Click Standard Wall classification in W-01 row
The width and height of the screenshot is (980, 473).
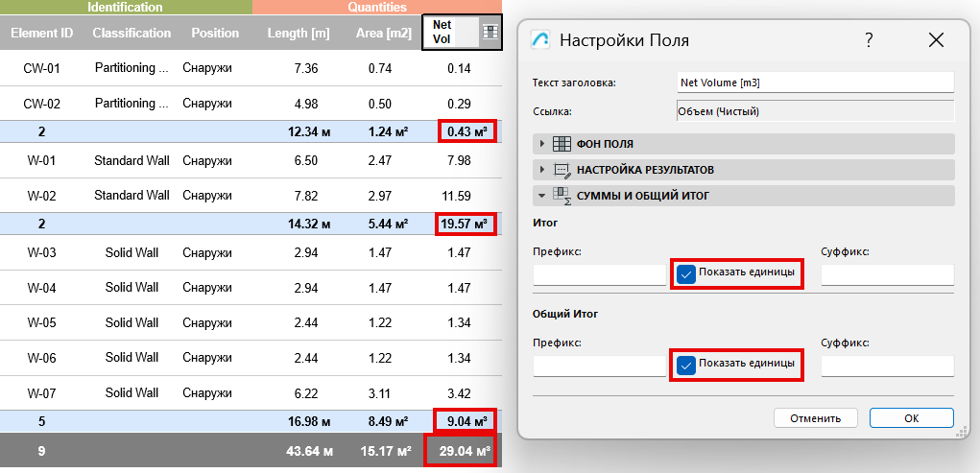[x=131, y=160]
